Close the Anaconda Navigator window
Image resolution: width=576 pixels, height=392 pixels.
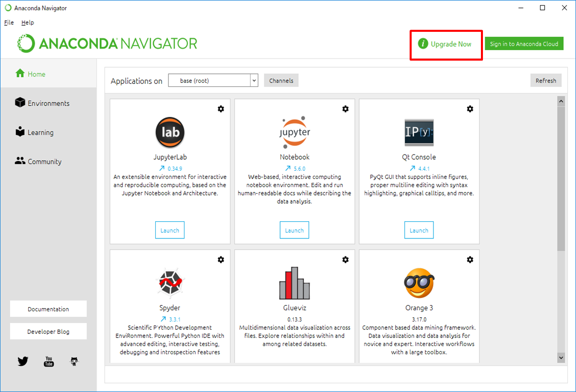564,8
